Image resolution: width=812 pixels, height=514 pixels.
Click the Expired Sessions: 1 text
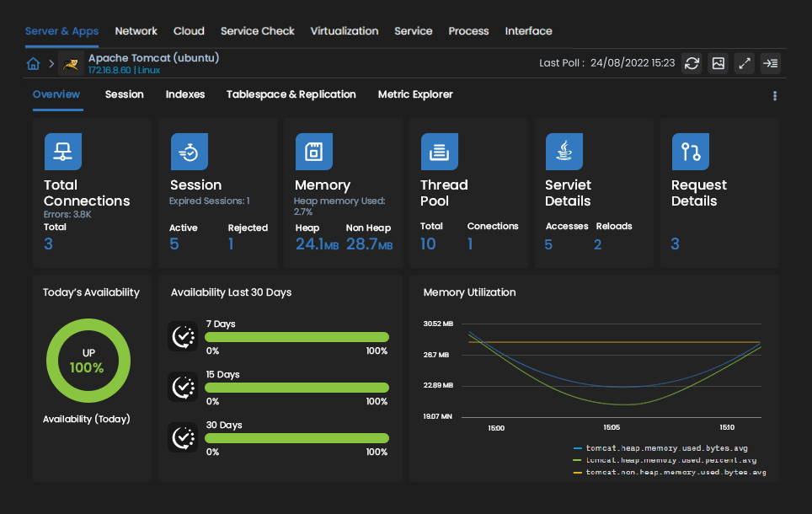click(x=209, y=201)
